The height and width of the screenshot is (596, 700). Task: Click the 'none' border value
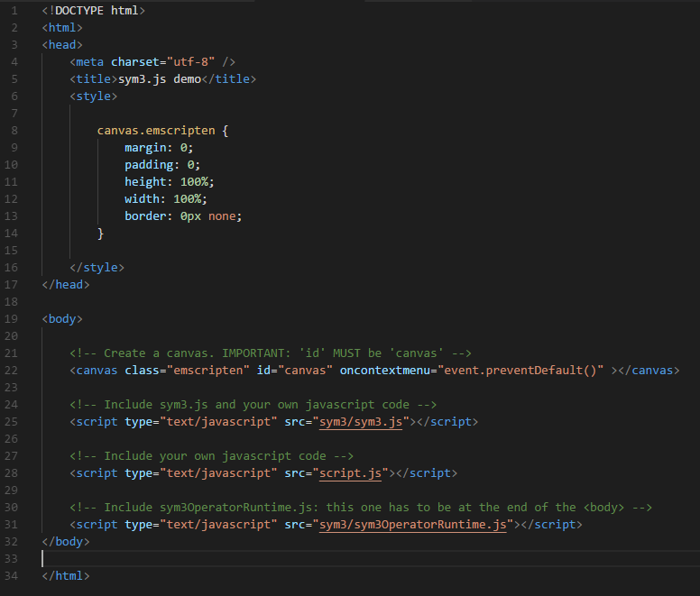pyautogui.click(x=222, y=215)
